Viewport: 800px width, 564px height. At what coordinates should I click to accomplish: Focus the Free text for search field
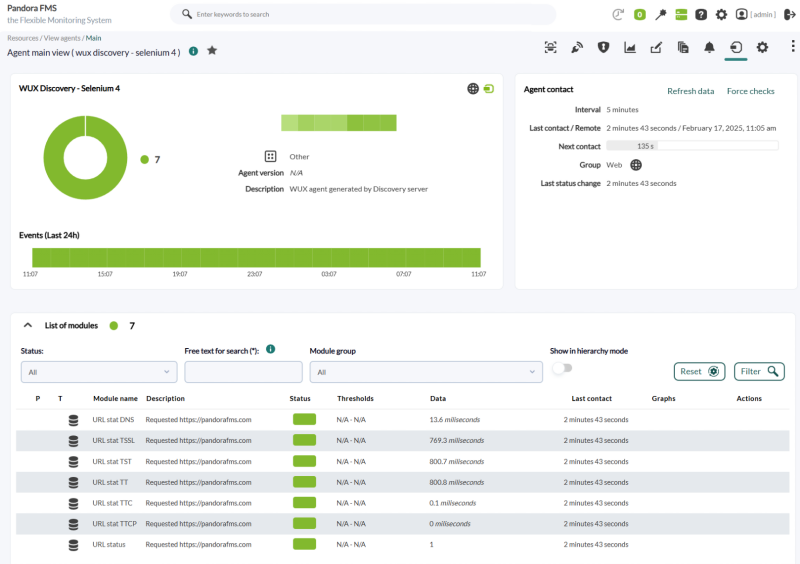click(243, 372)
